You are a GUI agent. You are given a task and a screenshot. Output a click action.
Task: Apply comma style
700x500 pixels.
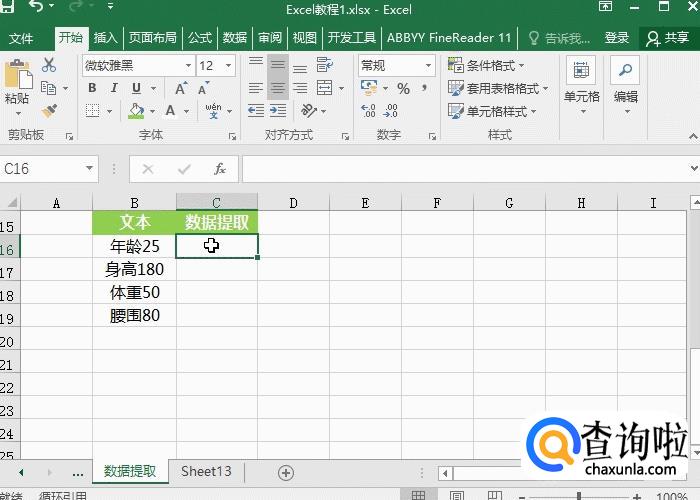pyautogui.click(x=424, y=88)
